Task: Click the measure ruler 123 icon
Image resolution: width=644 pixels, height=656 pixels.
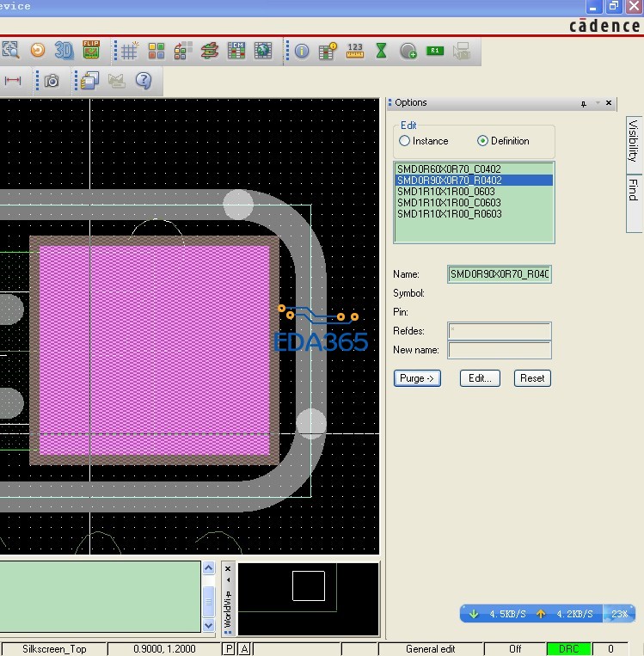Action: click(x=354, y=52)
